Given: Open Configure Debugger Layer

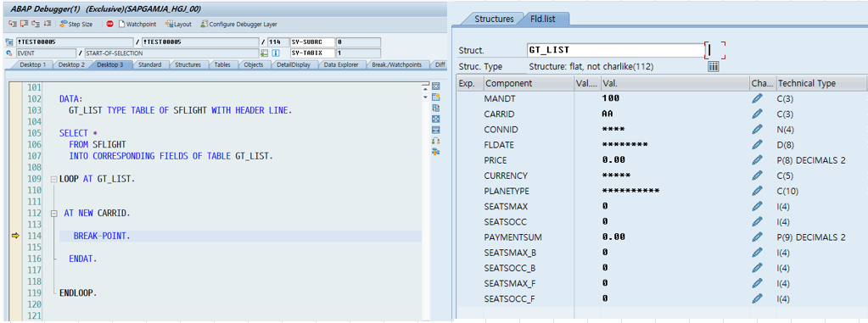Looking at the screenshot, I should click(x=238, y=25).
